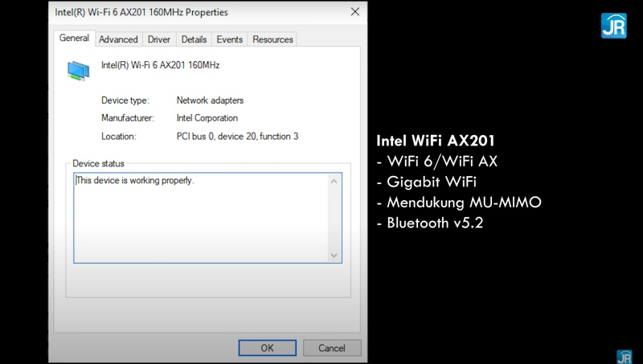The height and width of the screenshot is (364, 643).
Task: Click the device name next to the adapter icon
Action: (160, 65)
